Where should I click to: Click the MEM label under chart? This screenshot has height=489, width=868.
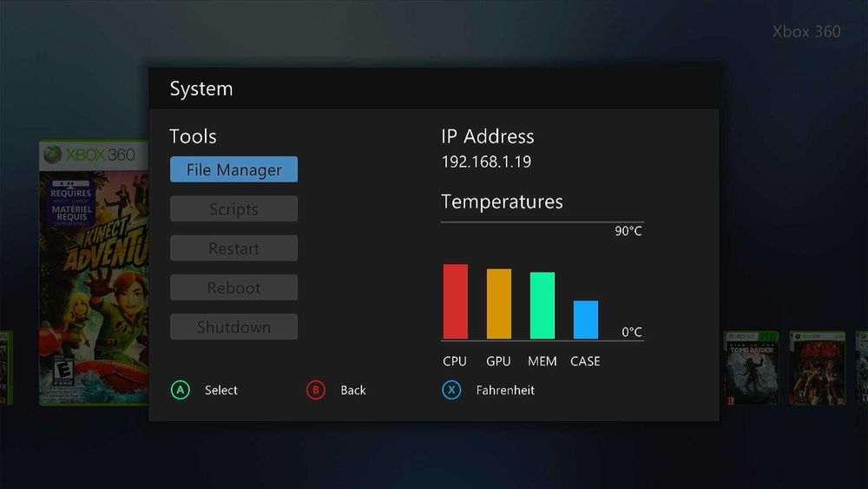(542, 361)
